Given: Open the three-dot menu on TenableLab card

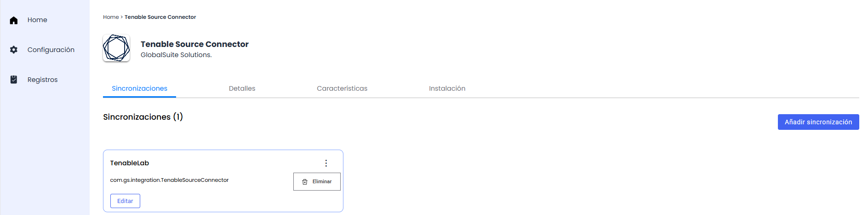Looking at the screenshot, I should 326,163.
